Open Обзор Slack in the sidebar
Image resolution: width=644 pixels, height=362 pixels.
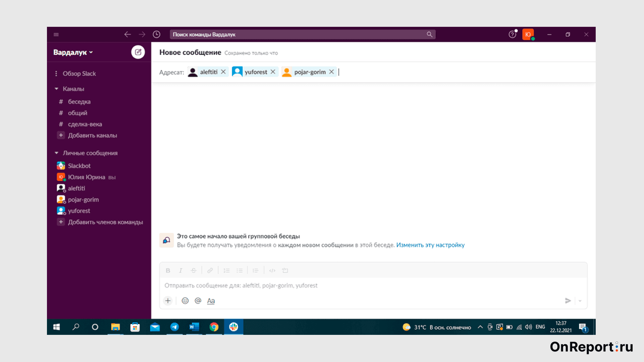click(79, 73)
